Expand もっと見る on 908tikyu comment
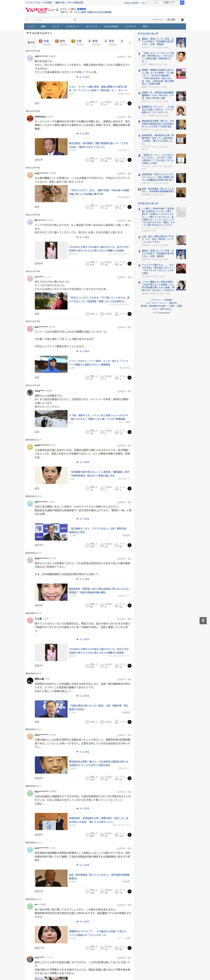 pos(83,134)
